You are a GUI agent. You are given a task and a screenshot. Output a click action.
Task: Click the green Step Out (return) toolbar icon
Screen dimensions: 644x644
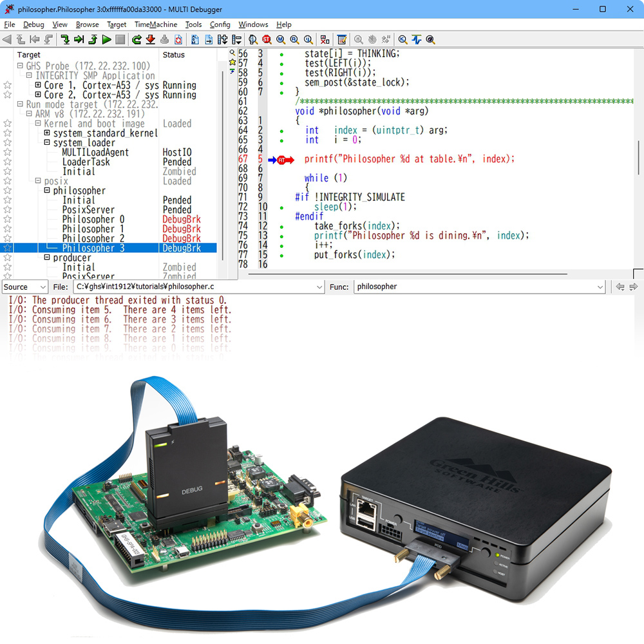pos(93,39)
